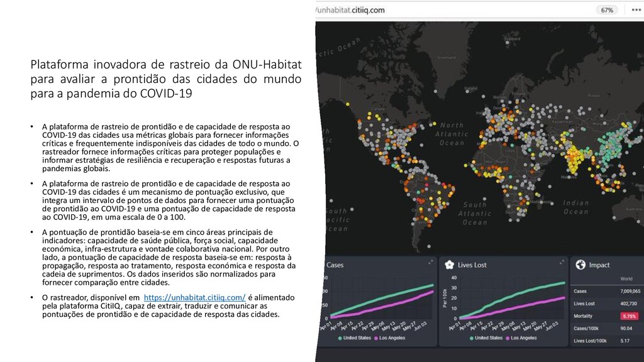
Task: Click the Lives Lost/100k value 5.17
Action: [x=625, y=341]
